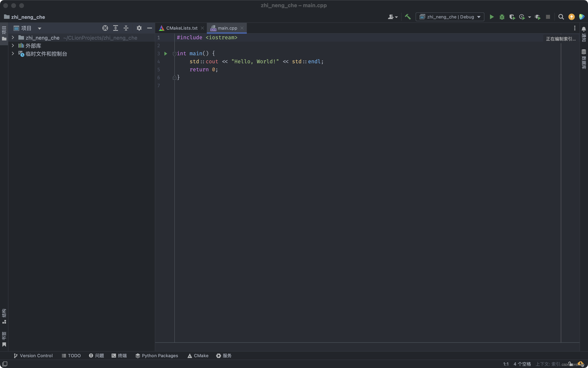
Task: Click the 4 个空格 indent setting
Action: (x=522, y=364)
